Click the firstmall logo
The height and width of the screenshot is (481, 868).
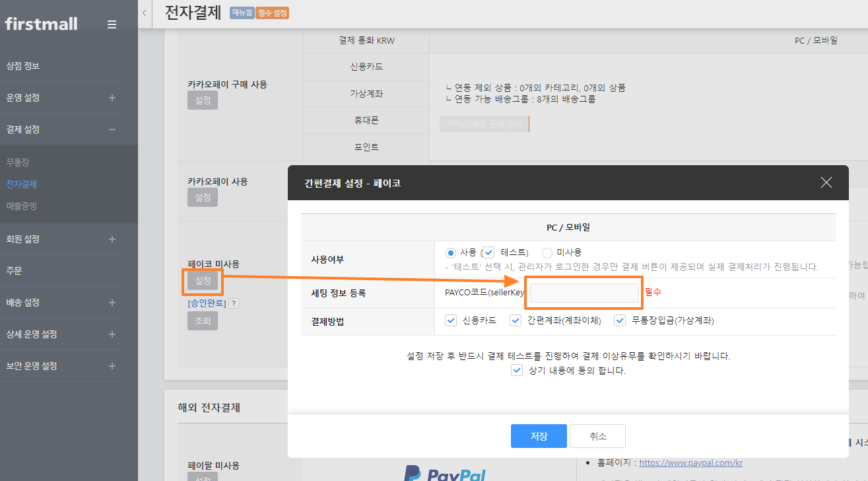[x=41, y=24]
